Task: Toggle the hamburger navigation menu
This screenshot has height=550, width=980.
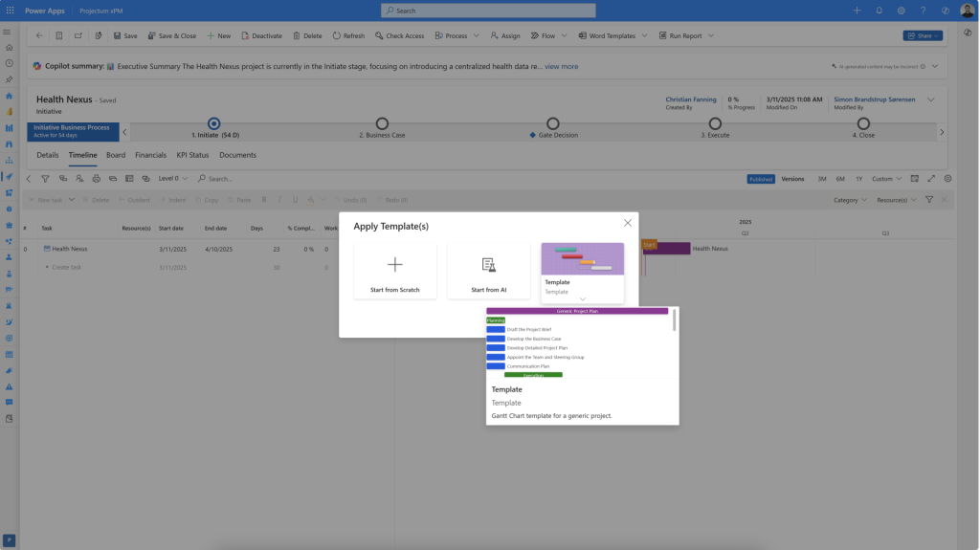Action: pyautogui.click(x=8, y=32)
